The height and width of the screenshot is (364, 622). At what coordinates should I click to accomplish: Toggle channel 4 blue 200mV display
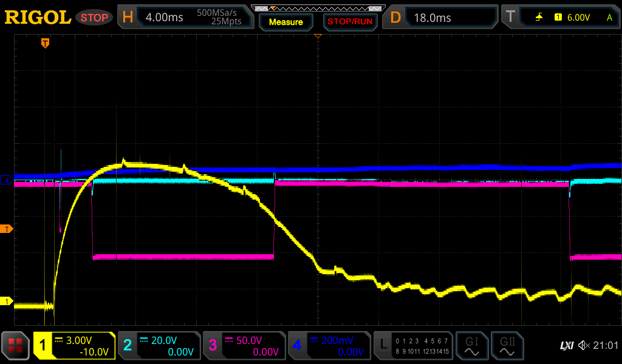tap(329, 346)
